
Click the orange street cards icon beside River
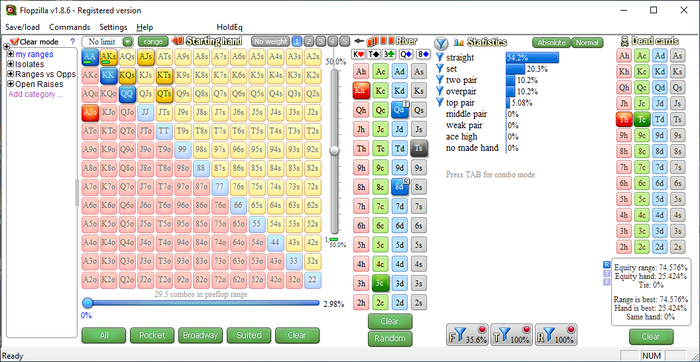tap(380, 41)
